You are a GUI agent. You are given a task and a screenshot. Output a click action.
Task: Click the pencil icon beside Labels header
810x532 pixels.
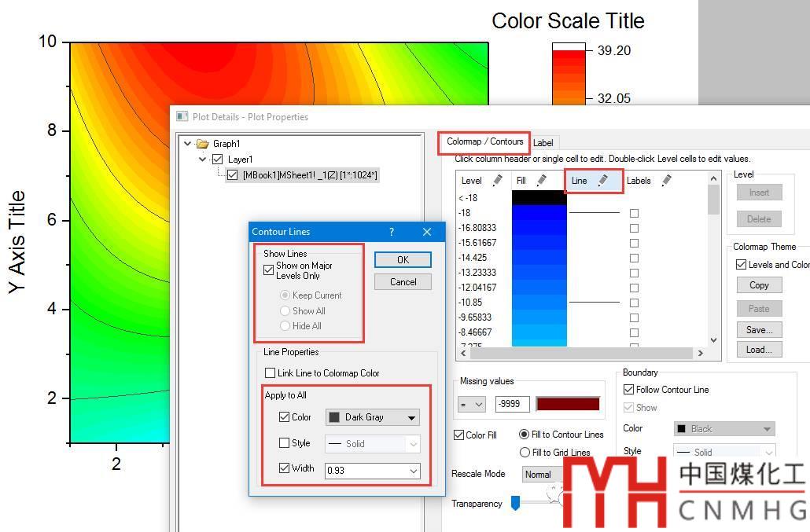(x=667, y=180)
